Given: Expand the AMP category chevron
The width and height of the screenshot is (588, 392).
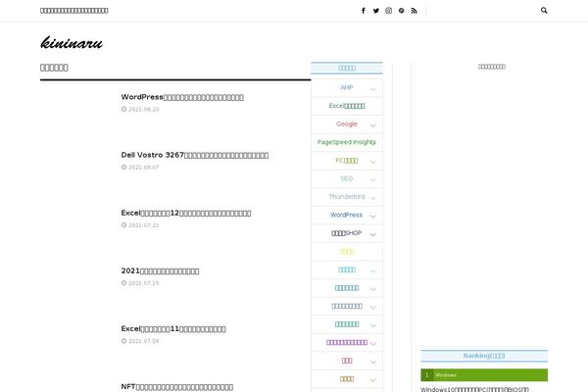Looking at the screenshot, I should 372,89.
